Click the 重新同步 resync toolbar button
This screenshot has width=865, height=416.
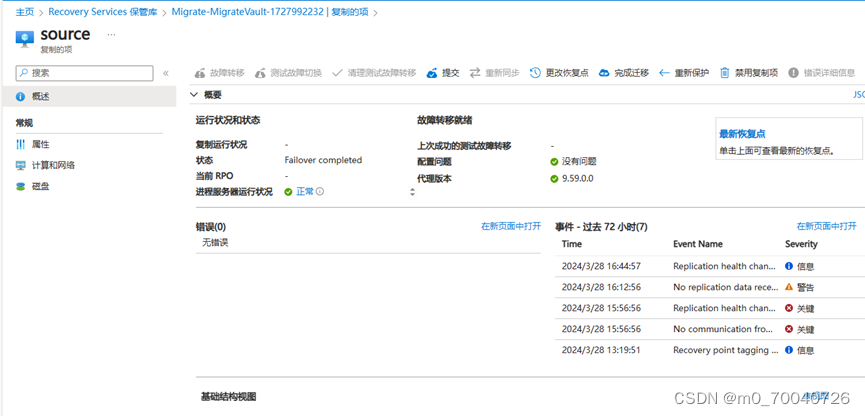pyautogui.click(x=494, y=73)
